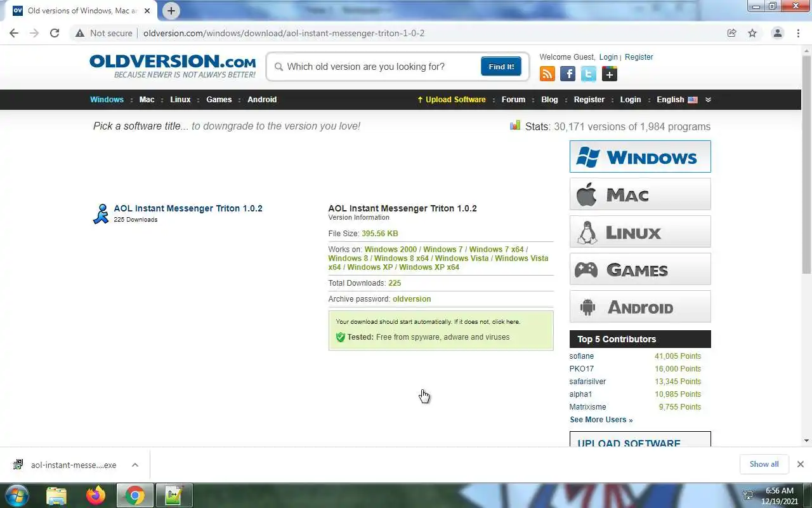
Task: Click the Chrome taskbar icon
Action: click(x=134, y=495)
